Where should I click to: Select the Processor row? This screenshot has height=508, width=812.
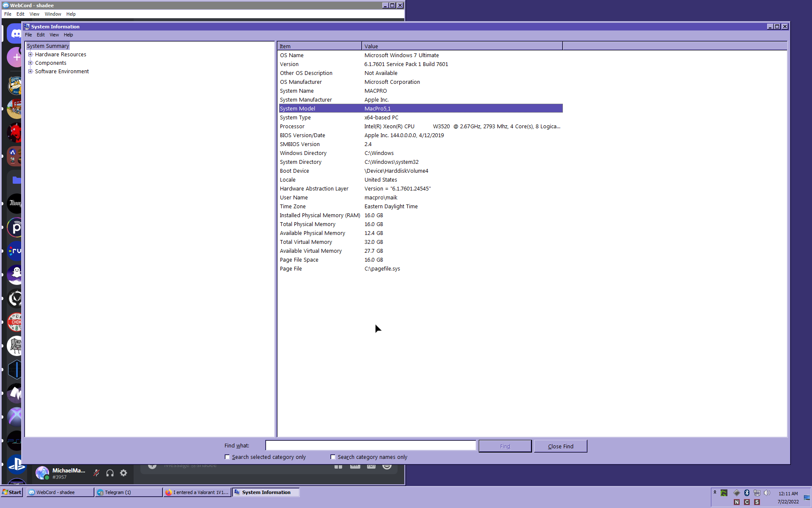[421, 126]
